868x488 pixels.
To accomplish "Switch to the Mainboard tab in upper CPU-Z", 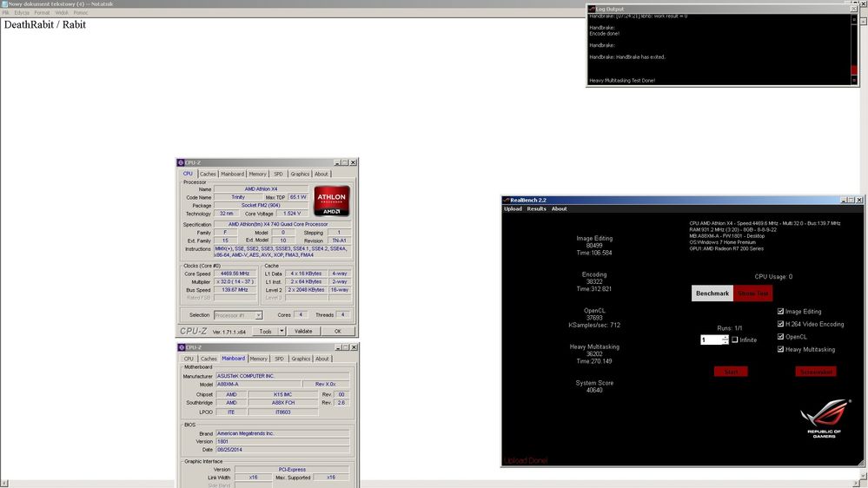I will point(233,174).
